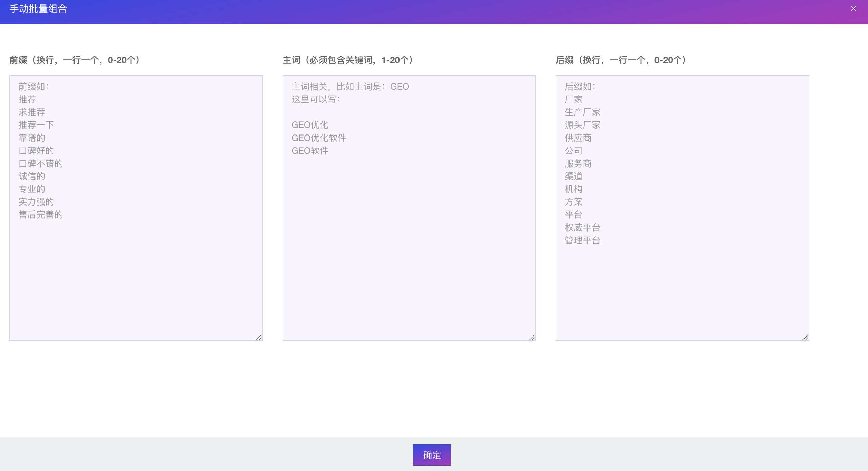This screenshot has width=868, height=471.
Task: Click the dialog title 手动批量组合
Action: pos(38,9)
